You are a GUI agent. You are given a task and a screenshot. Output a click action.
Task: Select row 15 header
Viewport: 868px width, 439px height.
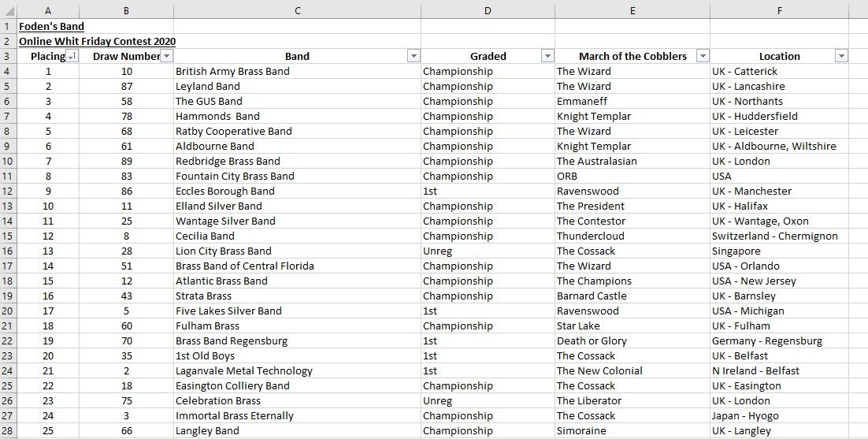(x=8, y=236)
